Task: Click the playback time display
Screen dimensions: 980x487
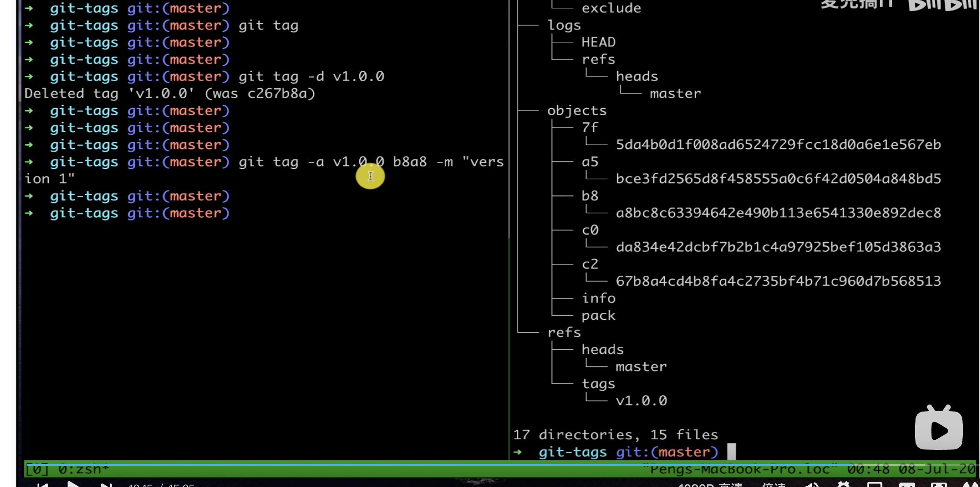Action: coord(162,485)
